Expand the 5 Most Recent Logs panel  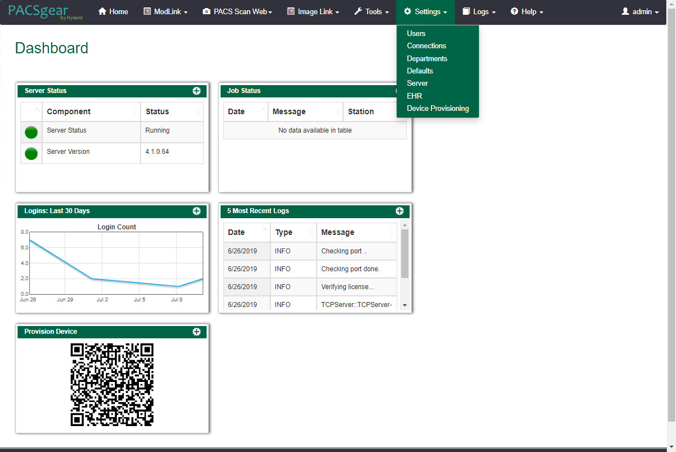pyautogui.click(x=400, y=211)
